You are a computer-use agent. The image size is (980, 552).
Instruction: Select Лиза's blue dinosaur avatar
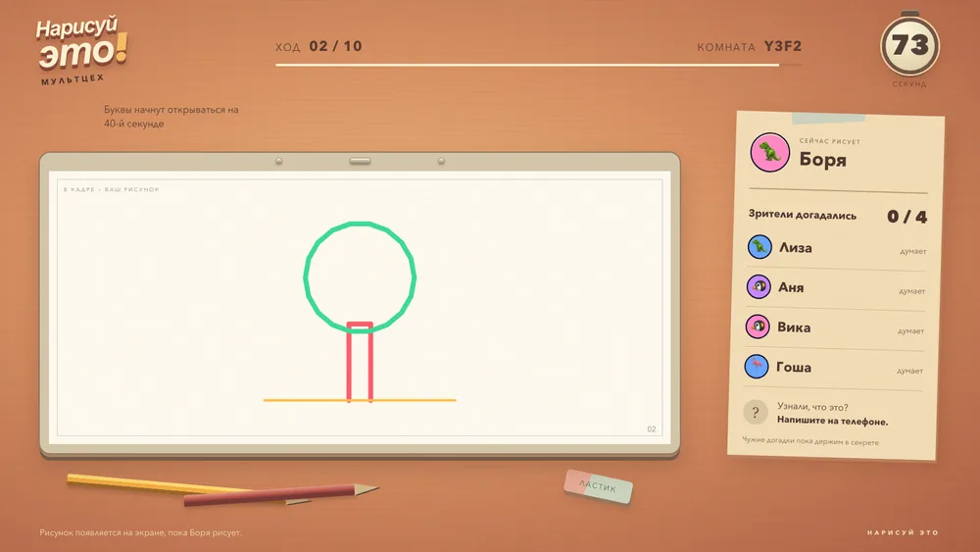(x=759, y=247)
